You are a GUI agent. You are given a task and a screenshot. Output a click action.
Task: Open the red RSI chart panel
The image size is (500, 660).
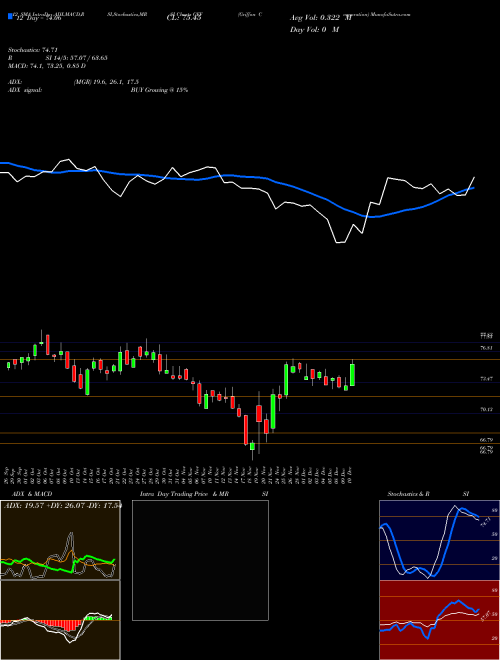pyautogui.click(x=439, y=620)
